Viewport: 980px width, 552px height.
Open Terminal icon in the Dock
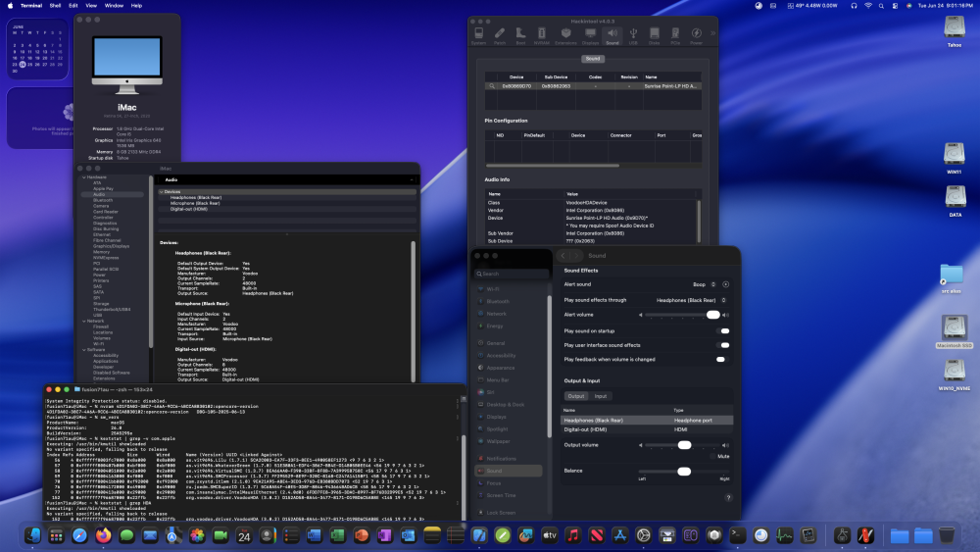tap(738, 535)
